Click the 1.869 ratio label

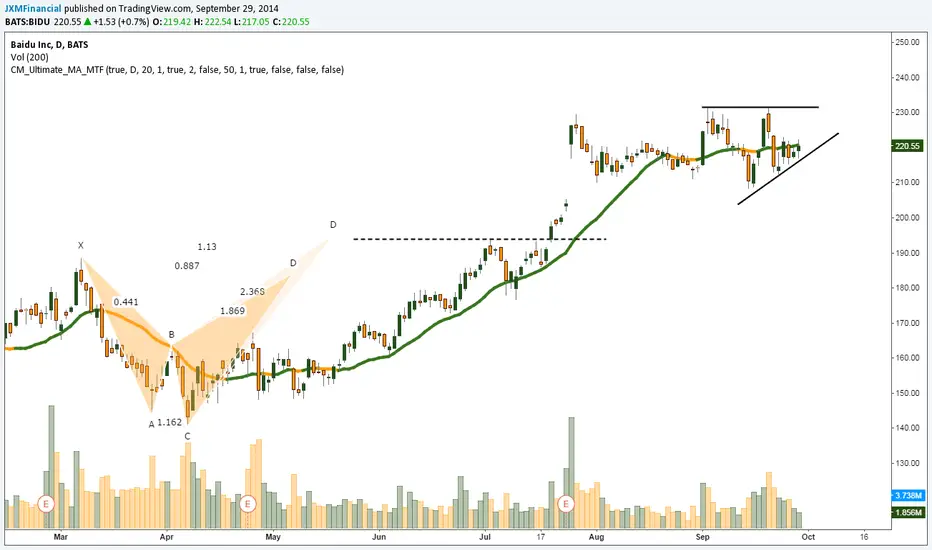click(x=232, y=311)
